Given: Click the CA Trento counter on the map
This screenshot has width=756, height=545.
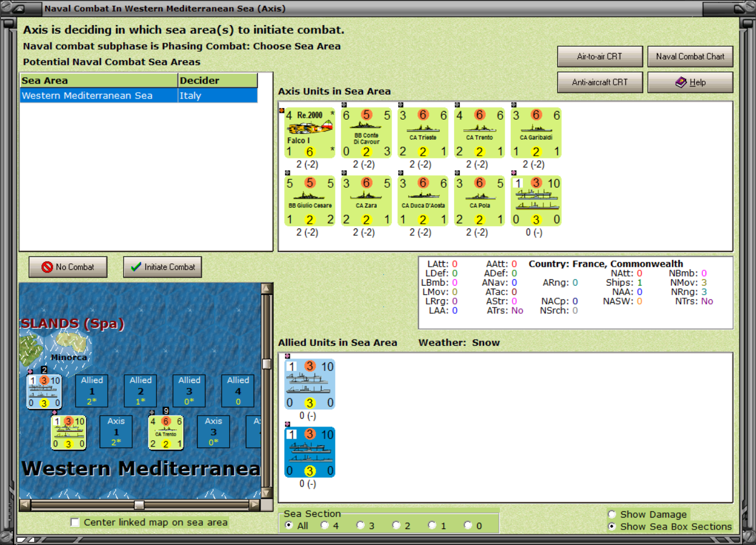Looking at the screenshot, I should pyautogui.click(x=166, y=433).
